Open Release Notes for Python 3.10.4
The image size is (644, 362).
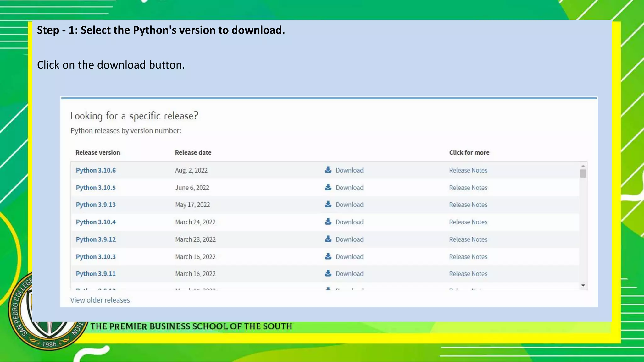pos(468,222)
